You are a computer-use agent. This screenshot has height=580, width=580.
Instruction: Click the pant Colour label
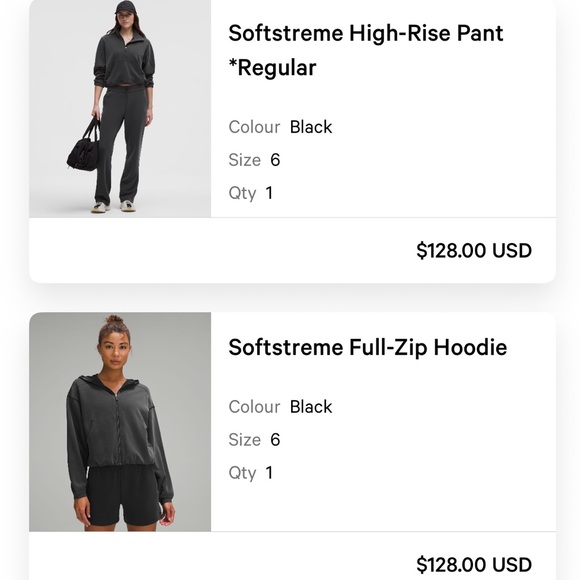coord(254,127)
